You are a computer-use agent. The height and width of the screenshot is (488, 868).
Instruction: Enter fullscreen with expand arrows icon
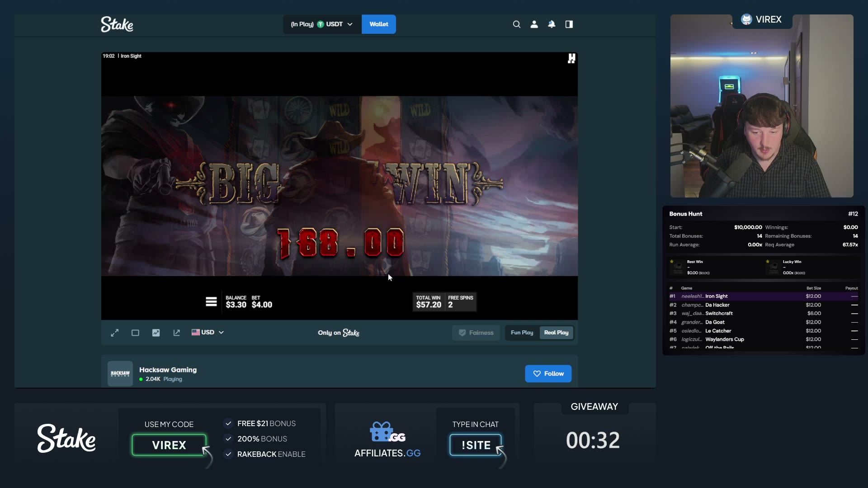[x=115, y=333]
